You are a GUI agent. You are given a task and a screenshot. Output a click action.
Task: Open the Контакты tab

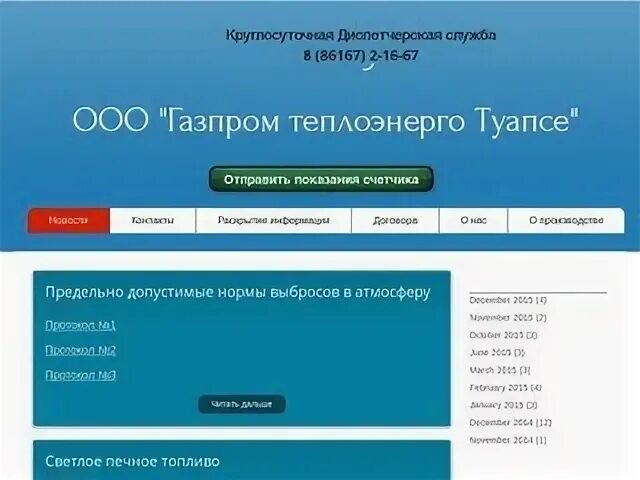153,220
